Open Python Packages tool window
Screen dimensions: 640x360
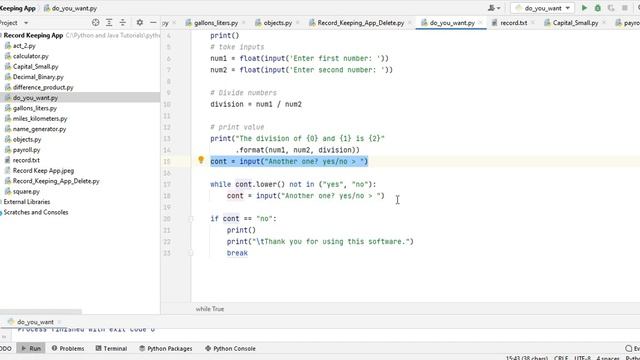pos(165,348)
